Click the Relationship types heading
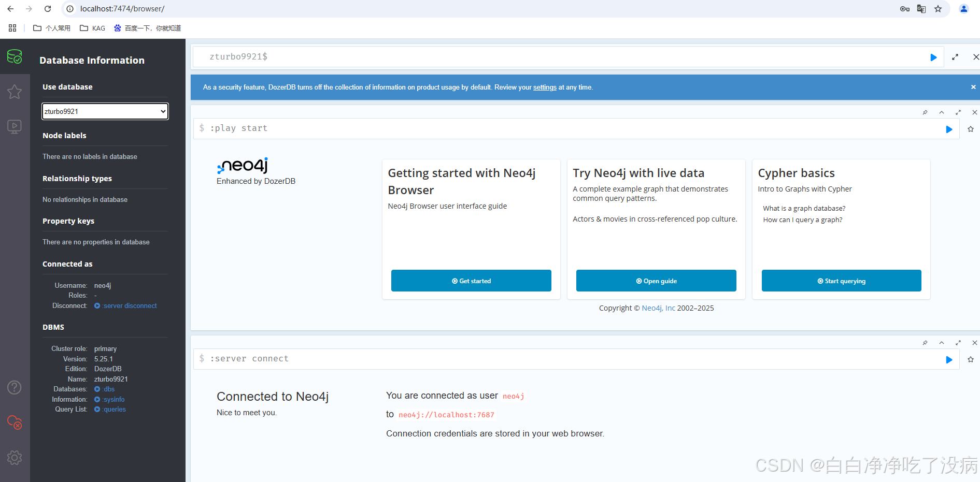 point(77,179)
